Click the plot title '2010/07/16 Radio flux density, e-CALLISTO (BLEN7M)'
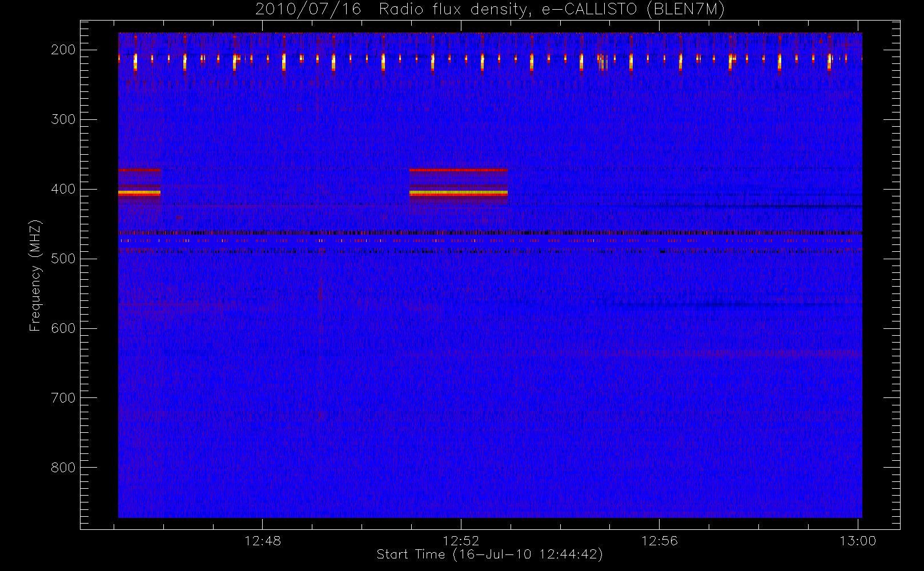 pos(490,10)
